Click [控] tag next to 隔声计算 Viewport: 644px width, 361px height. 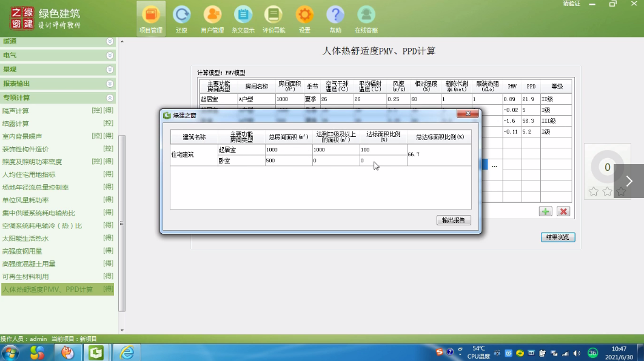(x=97, y=110)
